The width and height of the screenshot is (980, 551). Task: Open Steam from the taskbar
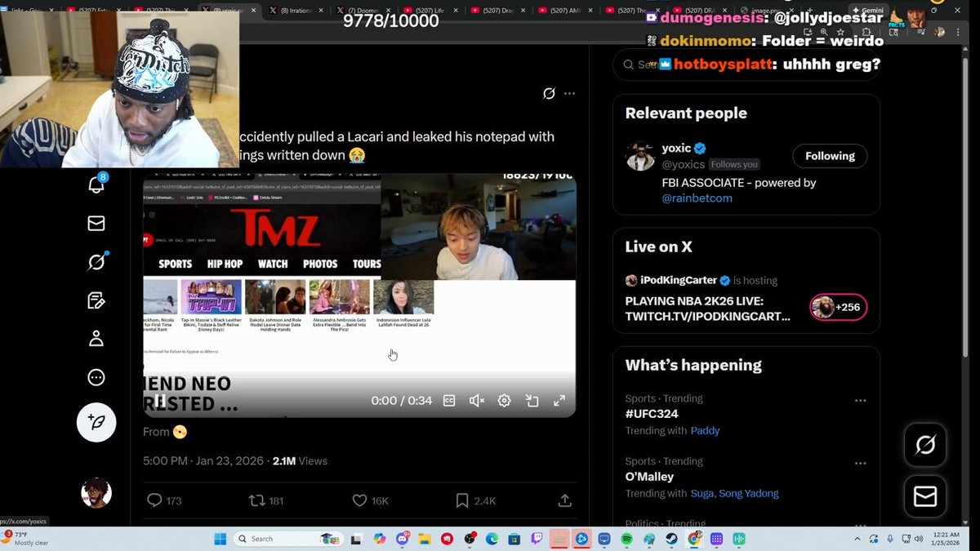pos(671,539)
